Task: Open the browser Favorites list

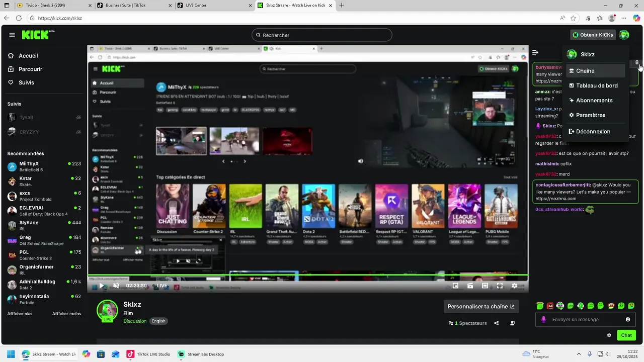Action: pos(599,18)
